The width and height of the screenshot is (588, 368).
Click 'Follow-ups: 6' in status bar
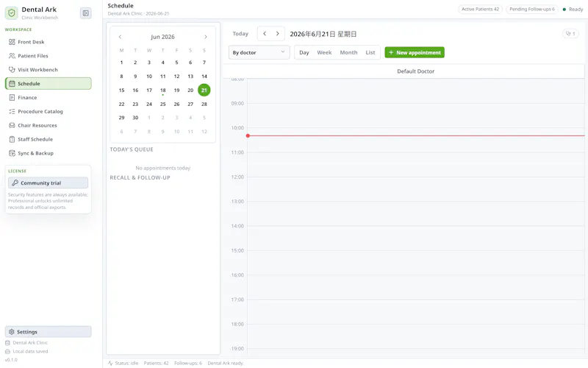point(188,363)
